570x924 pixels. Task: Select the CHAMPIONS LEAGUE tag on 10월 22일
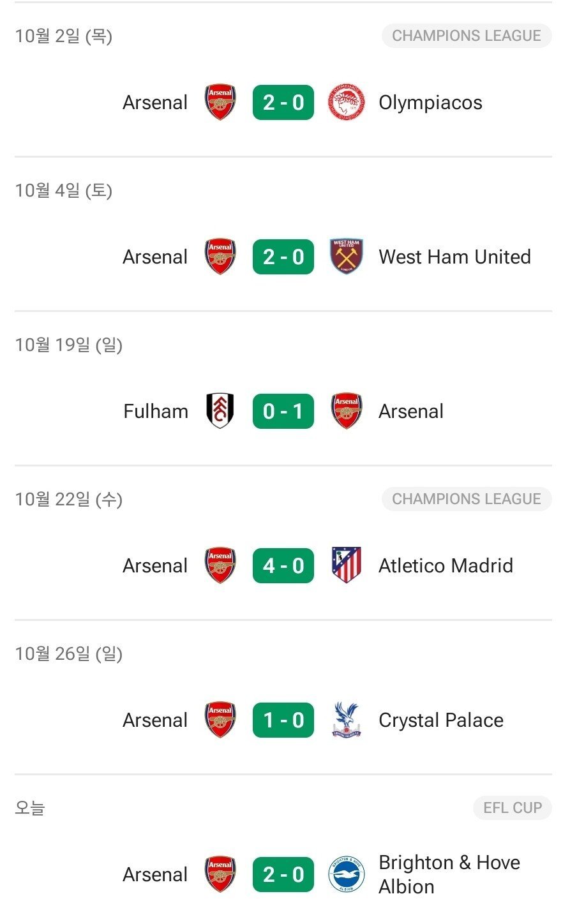coord(467,499)
